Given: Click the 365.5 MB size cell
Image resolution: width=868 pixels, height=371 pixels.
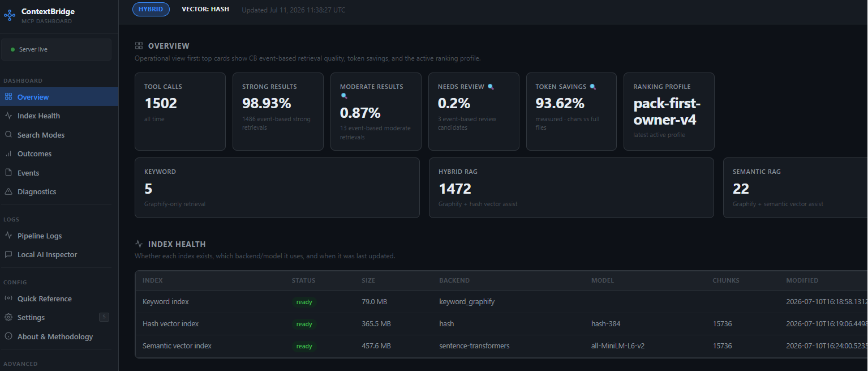Looking at the screenshot, I should pos(376,324).
